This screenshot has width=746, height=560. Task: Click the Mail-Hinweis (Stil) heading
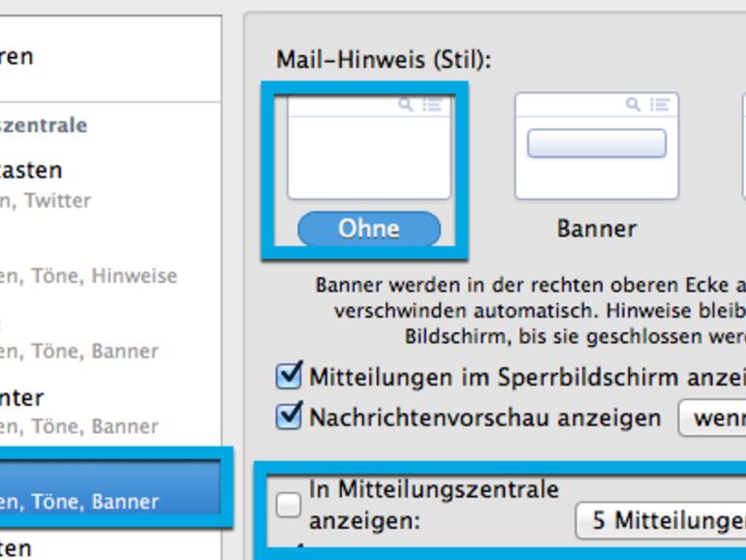point(384,60)
